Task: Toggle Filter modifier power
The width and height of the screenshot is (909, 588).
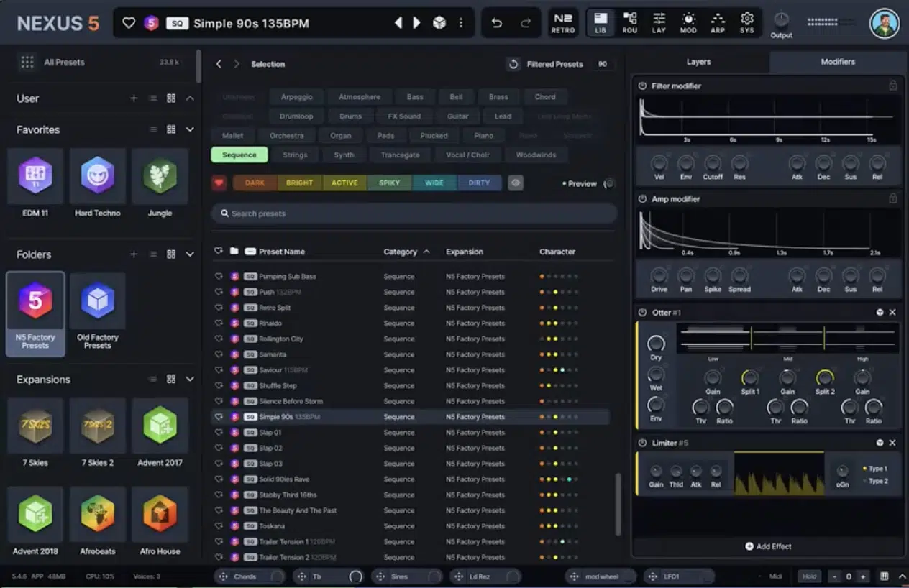Action: pyautogui.click(x=642, y=86)
